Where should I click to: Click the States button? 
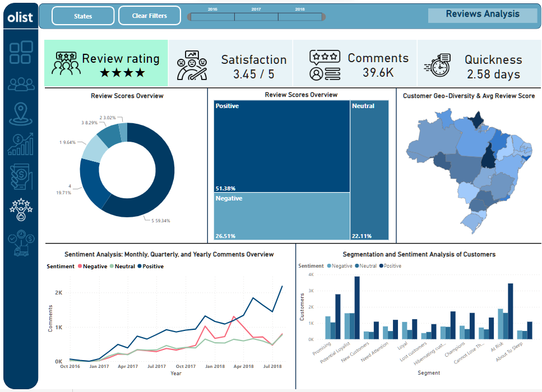pyautogui.click(x=83, y=16)
